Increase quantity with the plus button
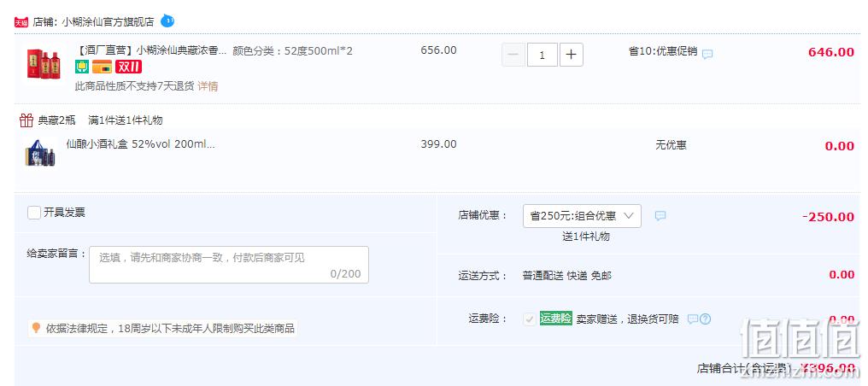The width and height of the screenshot is (868, 386). 572,55
